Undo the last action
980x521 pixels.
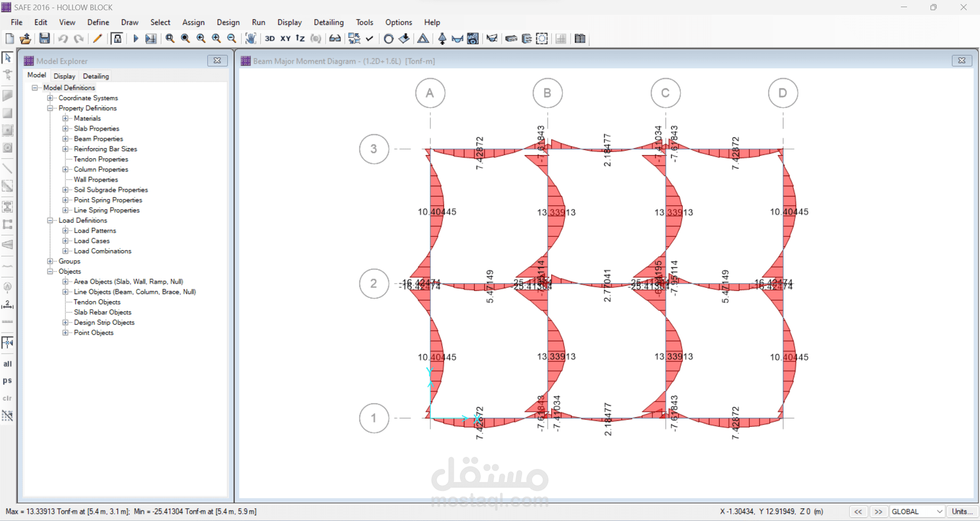pos(63,39)
